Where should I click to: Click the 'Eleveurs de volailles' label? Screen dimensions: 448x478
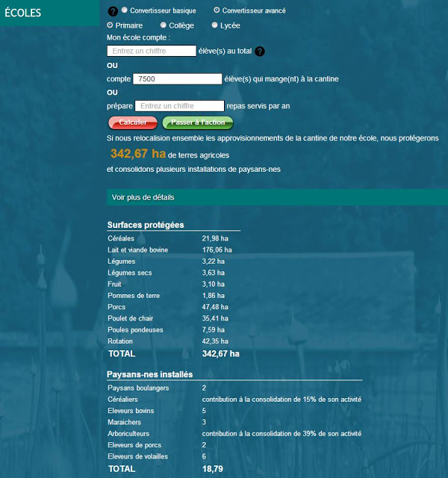coord(137,456)
